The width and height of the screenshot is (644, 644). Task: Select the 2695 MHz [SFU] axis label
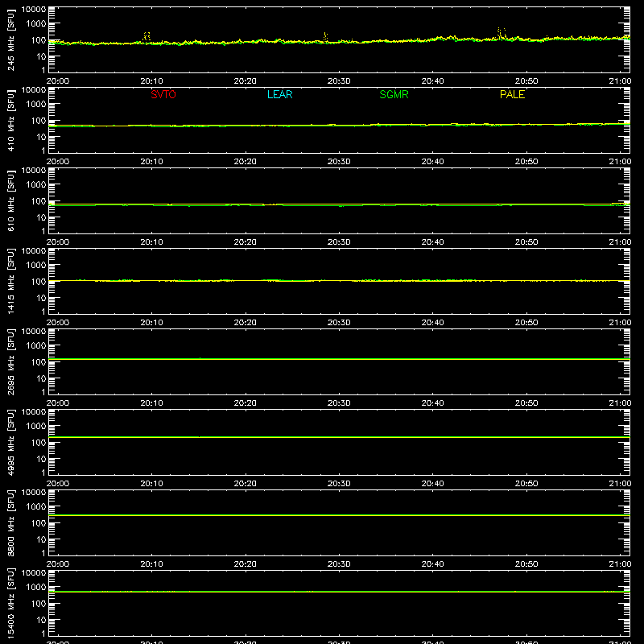(10, 361)
